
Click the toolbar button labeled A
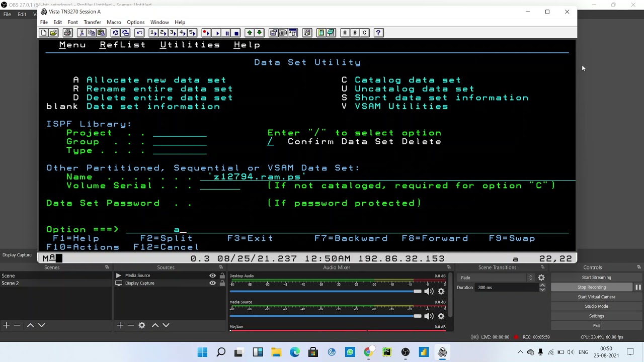pyautogui.click(x=345, y=33)
